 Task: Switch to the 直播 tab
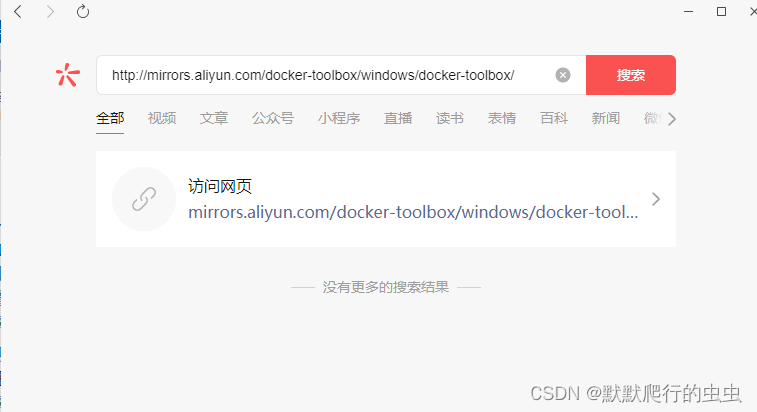click(x=398, y=118)
